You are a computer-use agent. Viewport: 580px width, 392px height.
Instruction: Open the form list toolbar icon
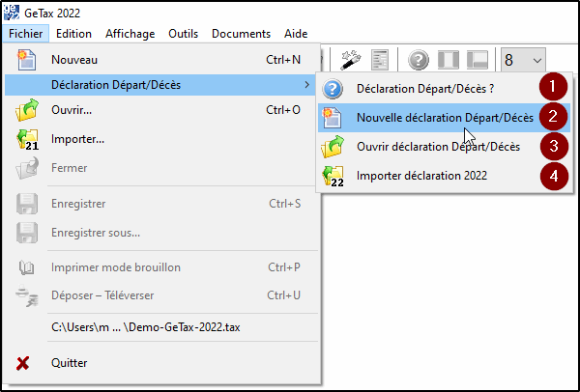pyautogui.click(x=380, y=60)
